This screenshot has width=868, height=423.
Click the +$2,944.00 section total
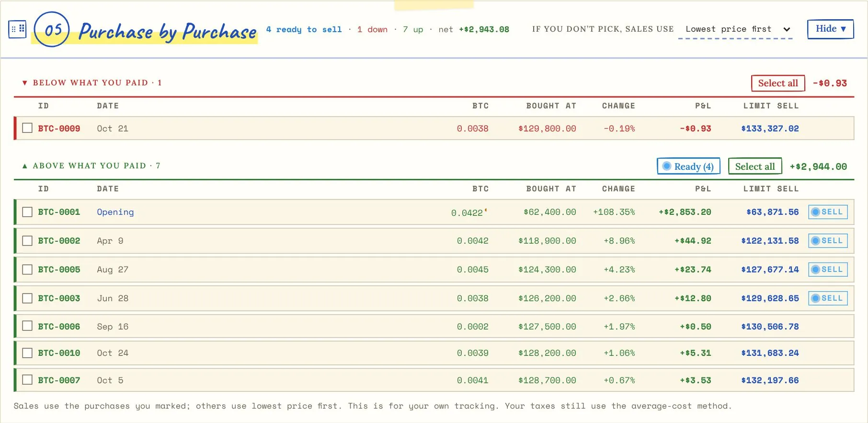click(x=818, y=166)
